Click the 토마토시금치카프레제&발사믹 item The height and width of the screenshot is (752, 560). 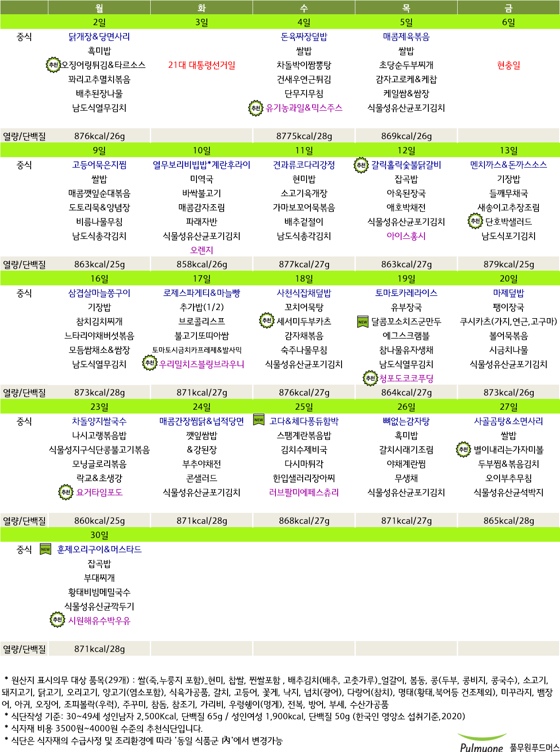coord(197,350)
